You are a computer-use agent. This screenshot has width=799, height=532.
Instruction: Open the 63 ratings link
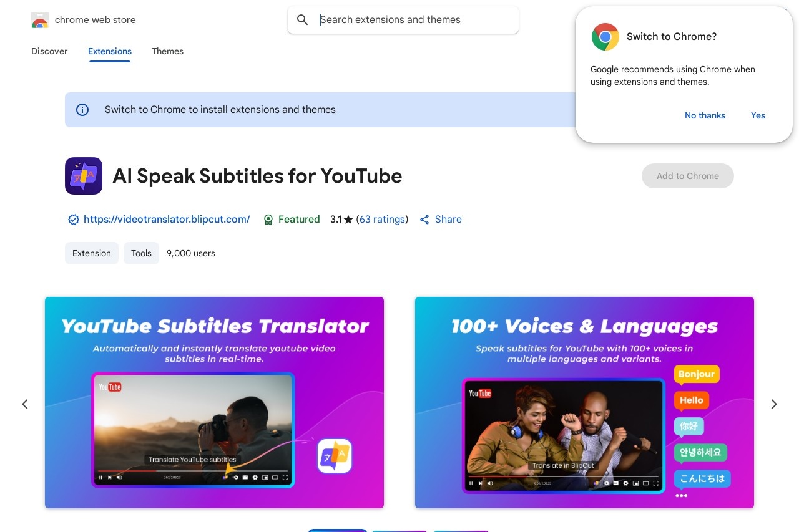(x=382, y=220)
